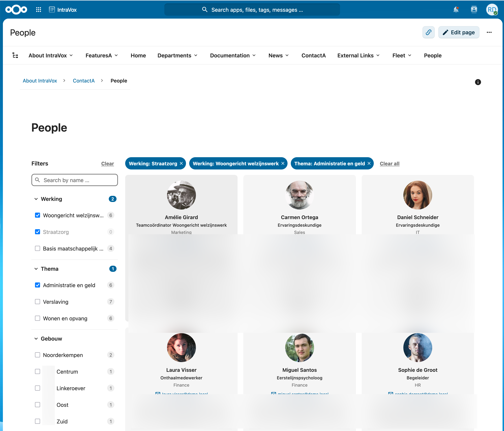Check the Noorderkempen filter
504x431 pixels.
(38, 355)
